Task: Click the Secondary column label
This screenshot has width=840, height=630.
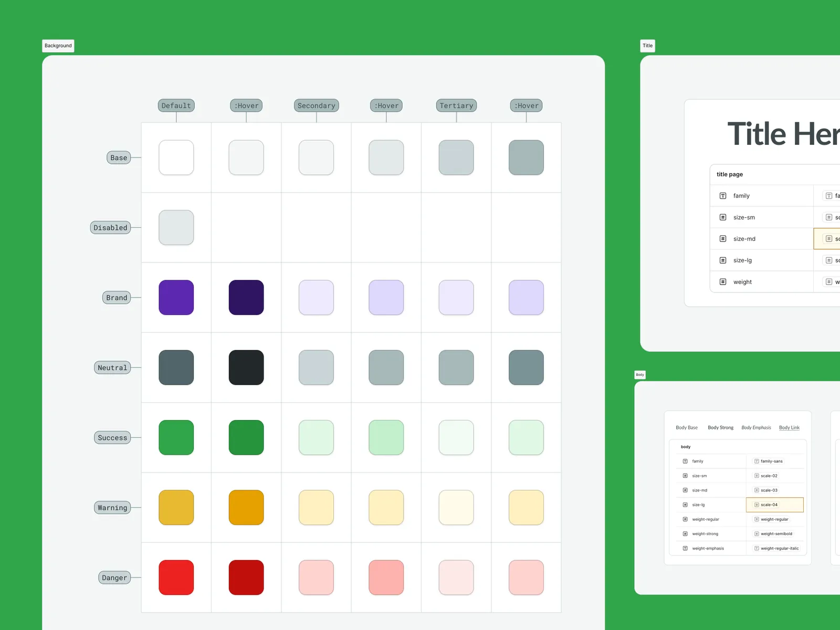Action: coord(317,106)
